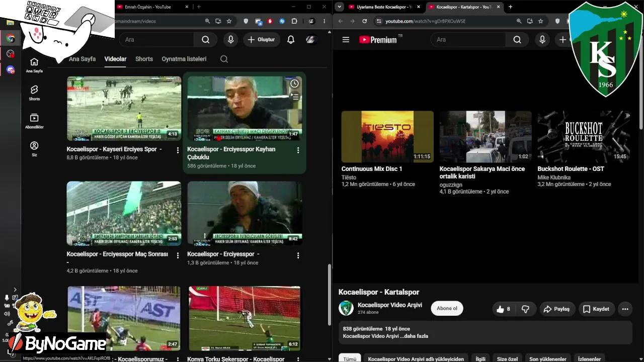
Task: Open the Siz section in YouTube sidebar
Action: [x=34, y=149]
